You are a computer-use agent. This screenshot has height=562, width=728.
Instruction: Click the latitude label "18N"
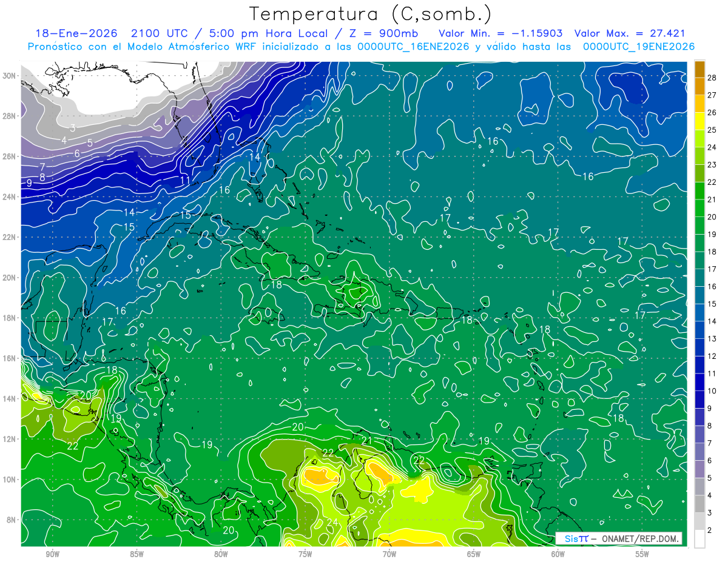coord(9,318)
